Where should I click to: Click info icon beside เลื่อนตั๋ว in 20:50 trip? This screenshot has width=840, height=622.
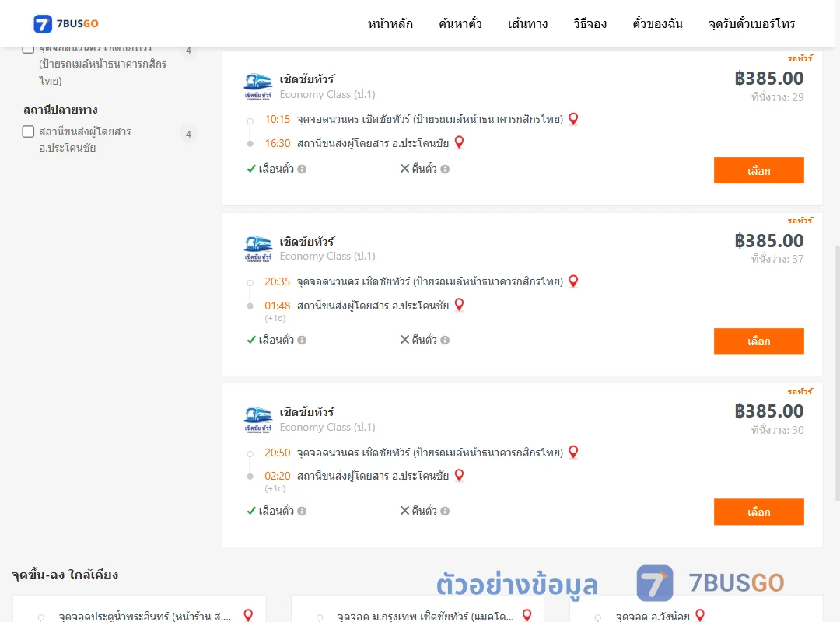302,511
